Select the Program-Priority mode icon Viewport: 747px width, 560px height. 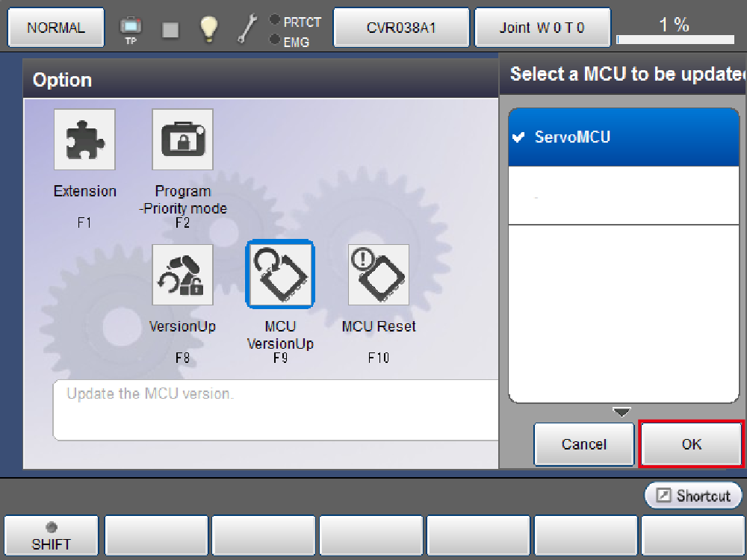182,140
